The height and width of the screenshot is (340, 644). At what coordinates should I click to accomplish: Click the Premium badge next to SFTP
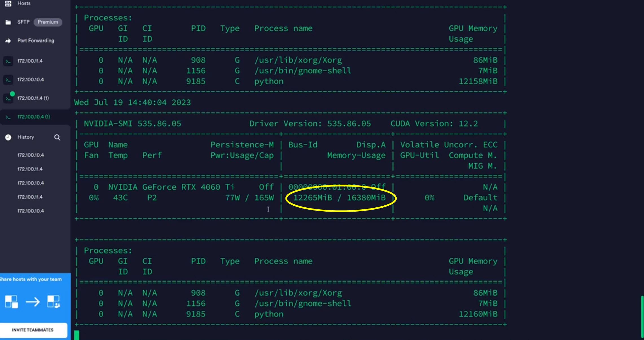click(x=47, y=22)
